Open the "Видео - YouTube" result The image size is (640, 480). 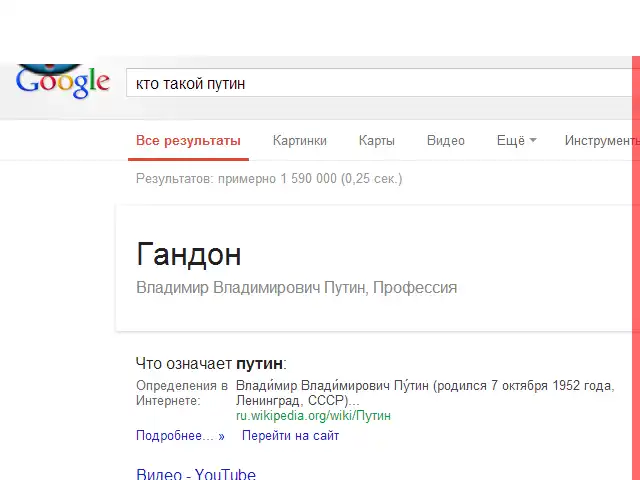[x=196, y=474]
